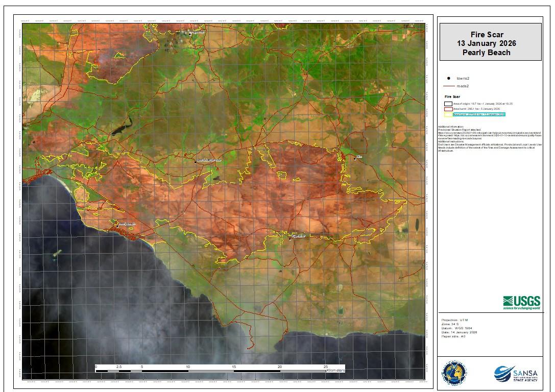
Task: Click the black area of origin swatch
Action: pos(449,104)
